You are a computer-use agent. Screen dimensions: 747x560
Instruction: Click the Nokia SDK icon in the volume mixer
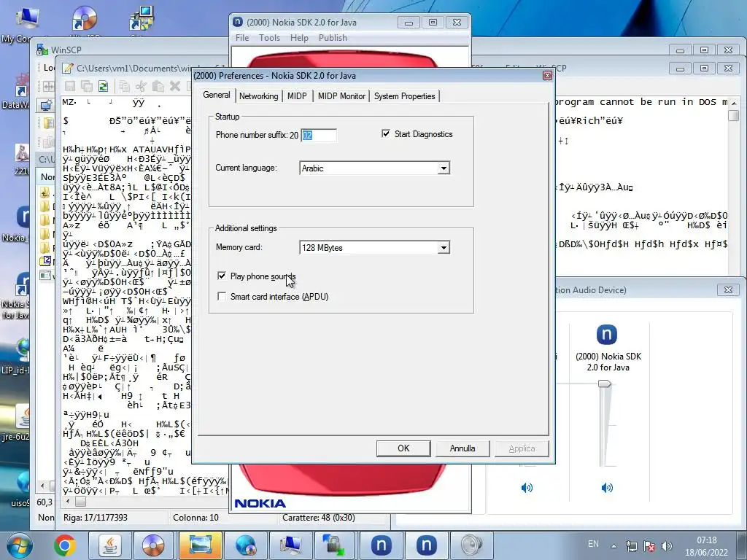(x=606, y=334)
